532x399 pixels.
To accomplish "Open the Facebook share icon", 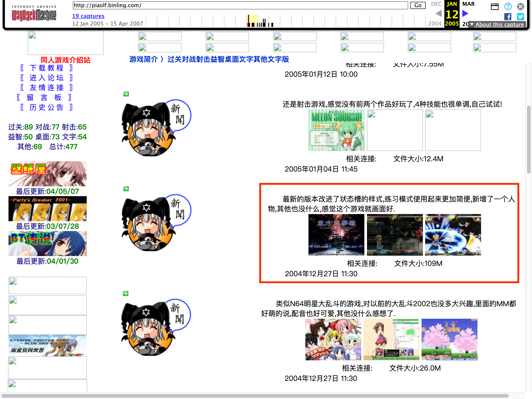I will (x=508, y=17).
